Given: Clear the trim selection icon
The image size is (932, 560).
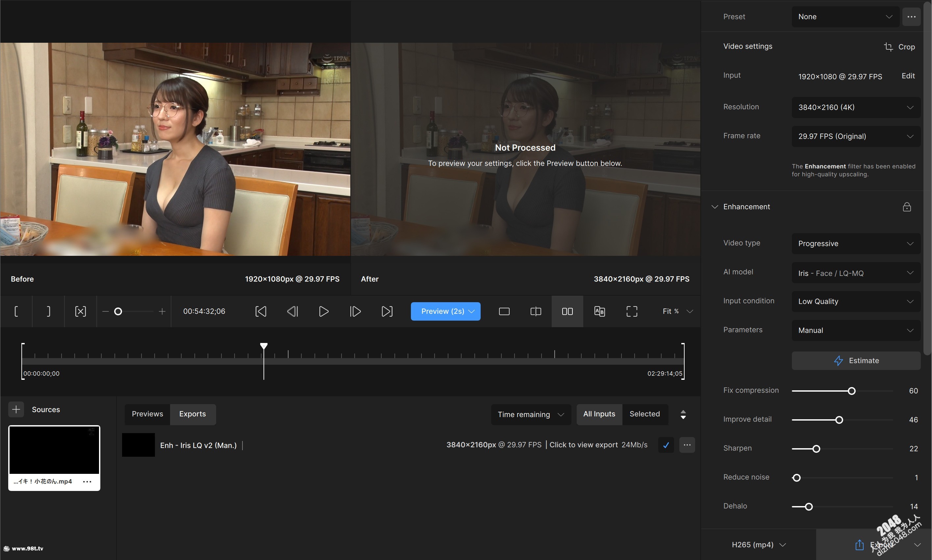Looking at the screenshot, I should (80, 311).
